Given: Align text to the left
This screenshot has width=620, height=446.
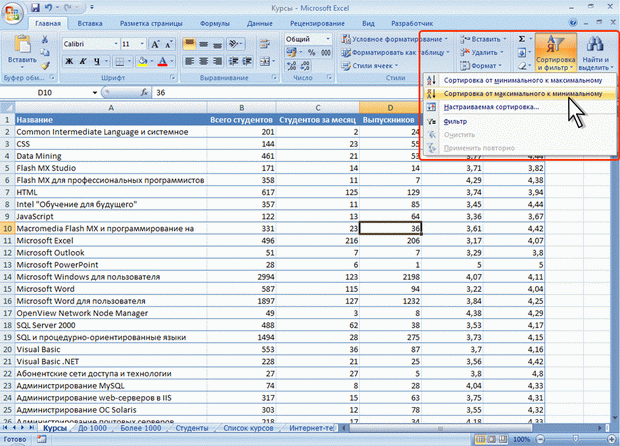Looking at the screenshot, I should tap(189, 61).
